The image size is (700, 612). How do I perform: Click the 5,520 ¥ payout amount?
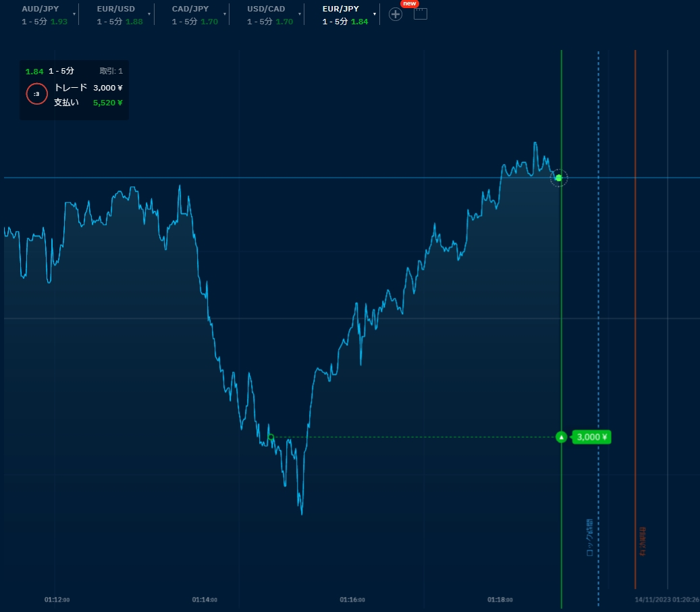[x=108, y=103]
